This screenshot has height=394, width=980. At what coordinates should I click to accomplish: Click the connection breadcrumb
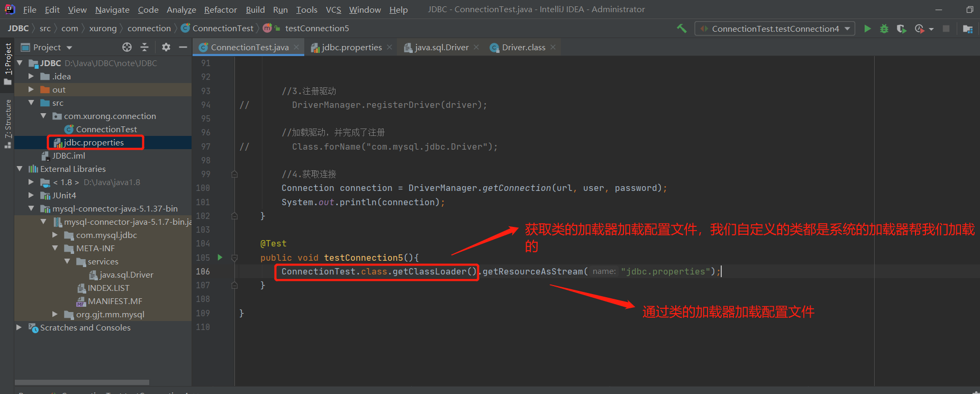coord(149,29)
